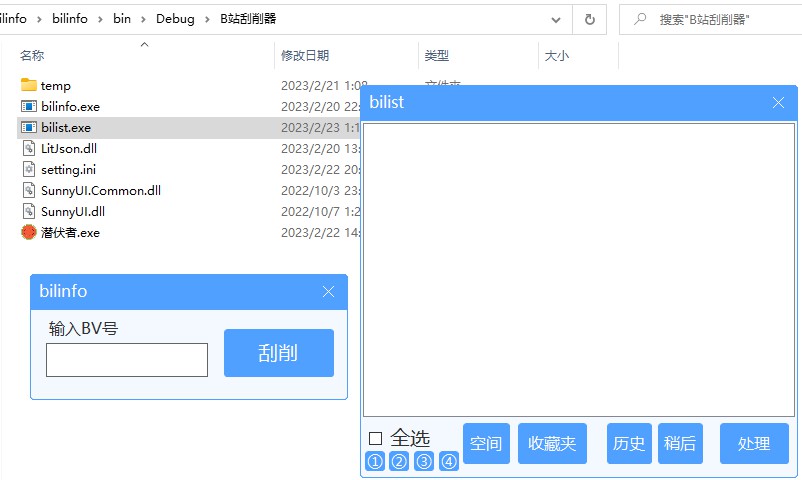Click the circled number 1 icon
The height and width of the screenshot is (480, 802).
tap(375, 462)
